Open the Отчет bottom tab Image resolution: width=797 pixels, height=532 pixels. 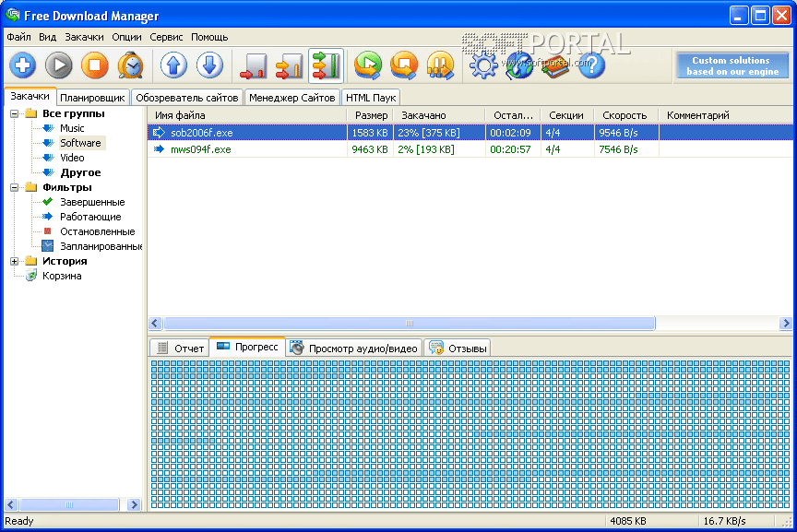pyautogui.click(x=180, y=349)
